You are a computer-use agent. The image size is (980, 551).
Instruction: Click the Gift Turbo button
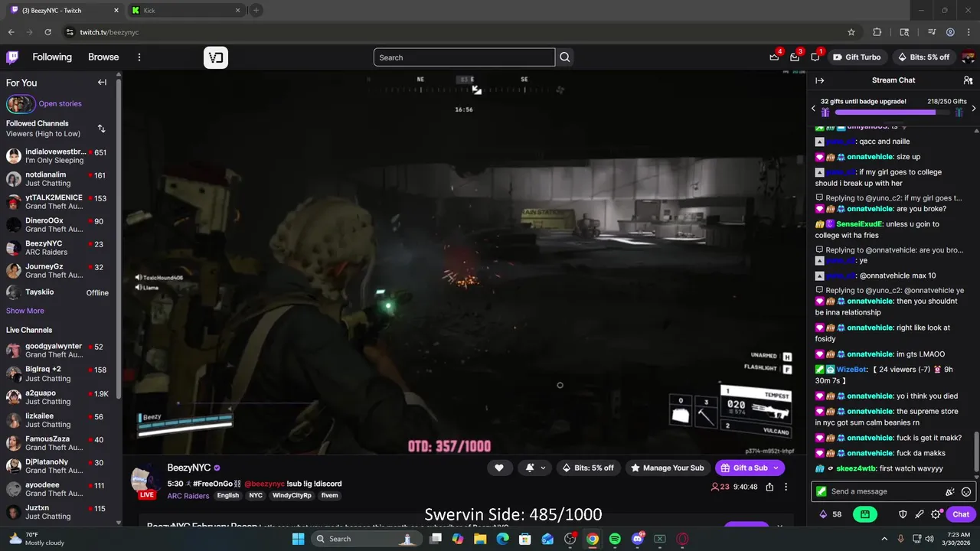856,57
